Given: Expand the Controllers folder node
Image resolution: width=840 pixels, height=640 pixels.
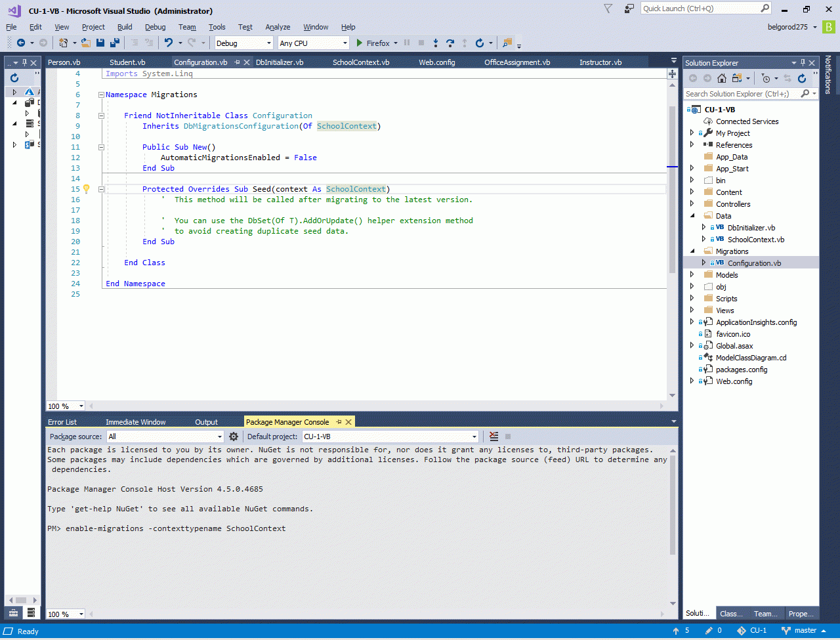Looking at the screenshot, I should [692, 204].
